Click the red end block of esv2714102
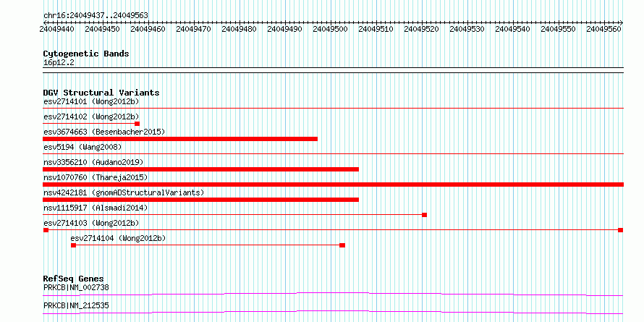Screen dimensions: 644x322 tap(137, 124)
